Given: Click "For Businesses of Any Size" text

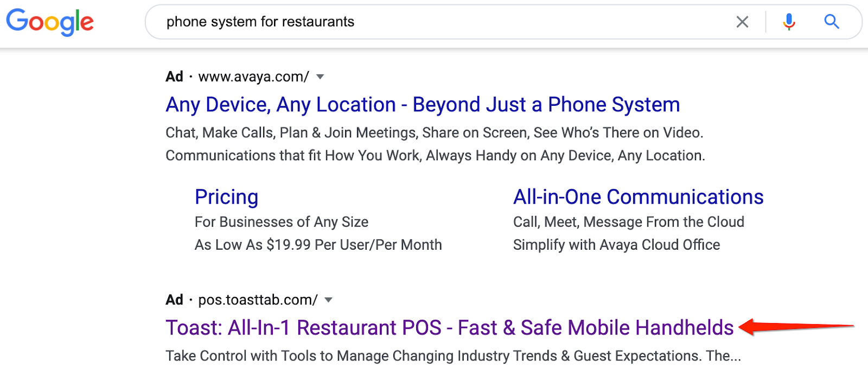Looking at the screenshot, I should coord(281,222).
